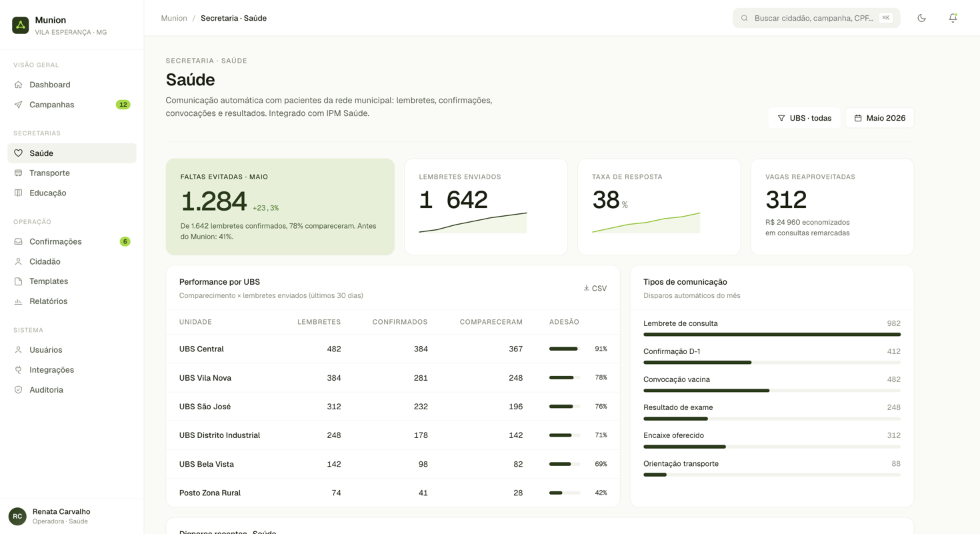The width and height of the screenshot is (980, 534).
Task: Toggle dark mode with the moon icon
Action: pyautogui.click(x=921, y=18)
